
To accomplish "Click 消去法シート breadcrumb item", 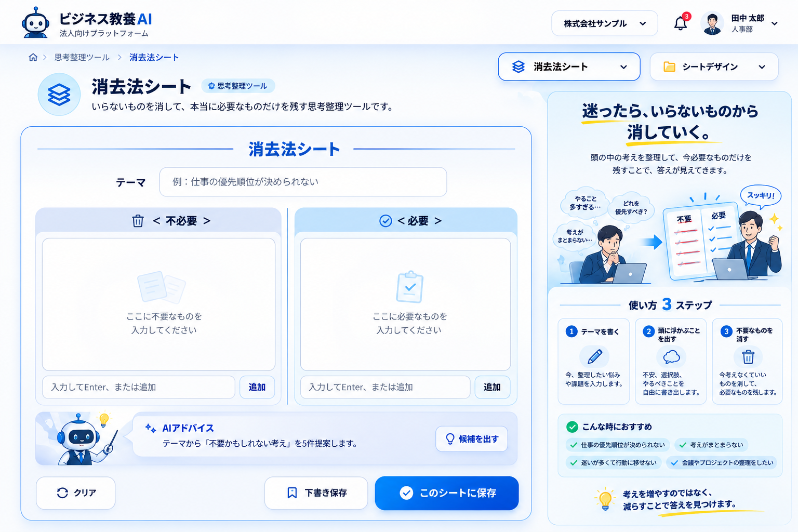I will coord(154,57).
